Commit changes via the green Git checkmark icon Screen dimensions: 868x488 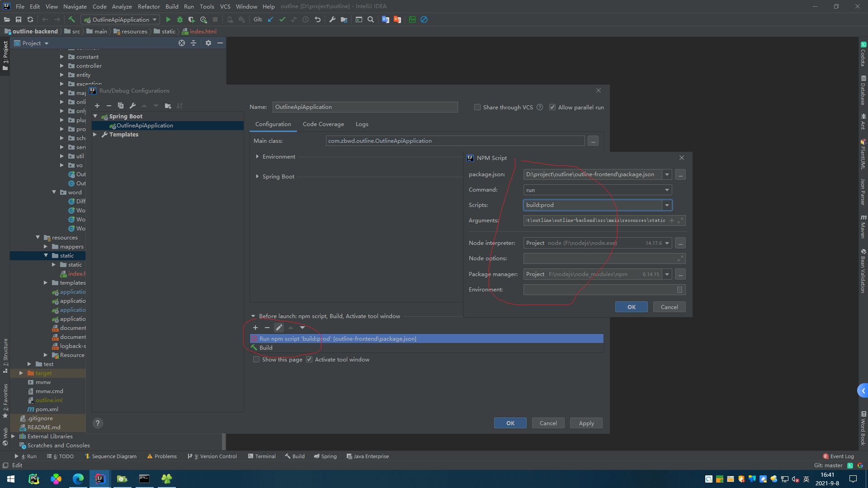pos(282,19)
